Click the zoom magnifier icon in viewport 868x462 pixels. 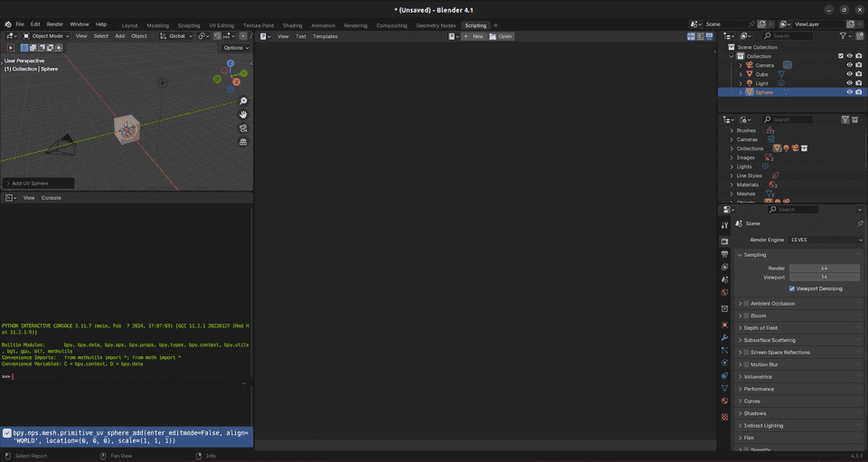243,101
